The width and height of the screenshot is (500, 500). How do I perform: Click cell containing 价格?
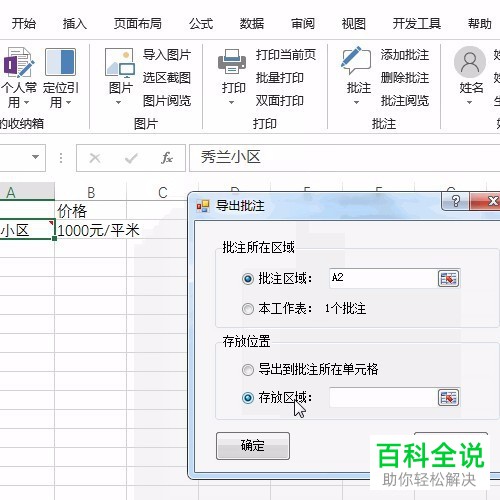(91, 210)
